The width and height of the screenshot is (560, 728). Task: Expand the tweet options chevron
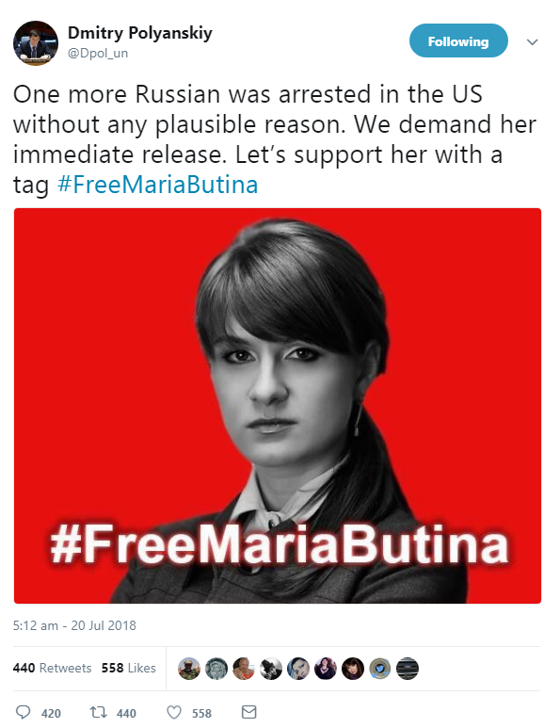[x=532, y=41]
